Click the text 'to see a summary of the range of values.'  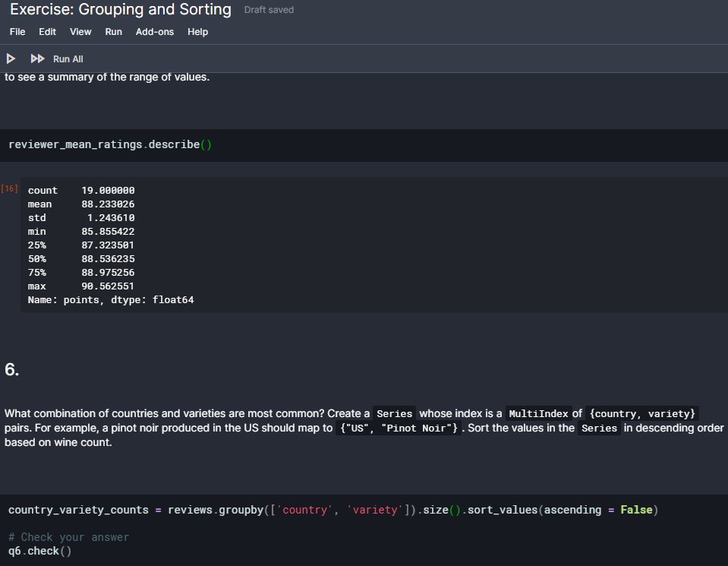coord(107,77)
